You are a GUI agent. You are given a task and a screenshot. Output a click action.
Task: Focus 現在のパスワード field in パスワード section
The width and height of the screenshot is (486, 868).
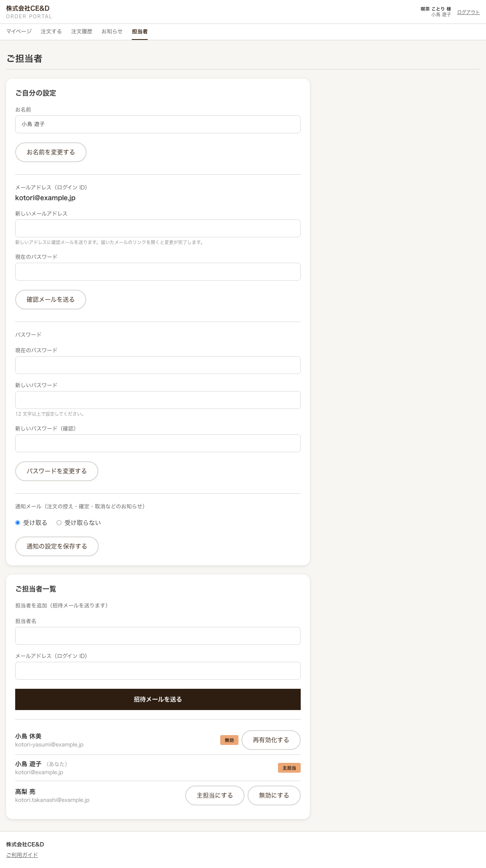(x=158, y=365)
